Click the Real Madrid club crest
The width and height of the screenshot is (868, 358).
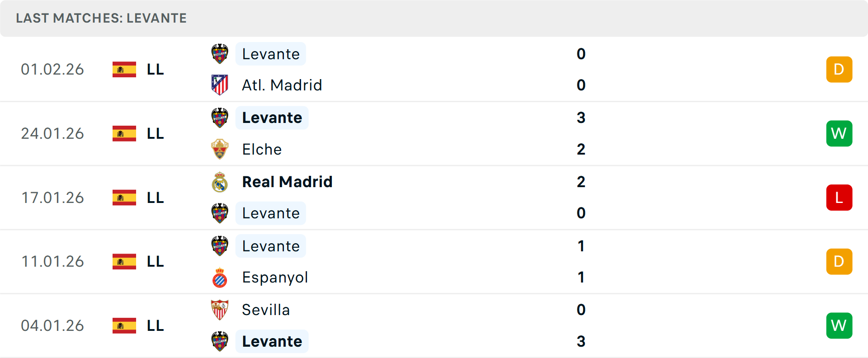tap(220, 182)
